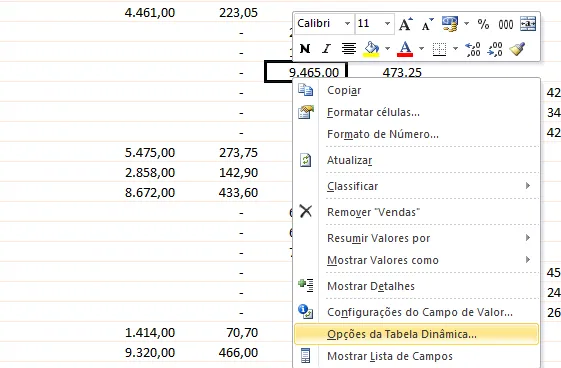Apply the red font color swatch
The width and height of the screenshot is (561, 368).
405,49
